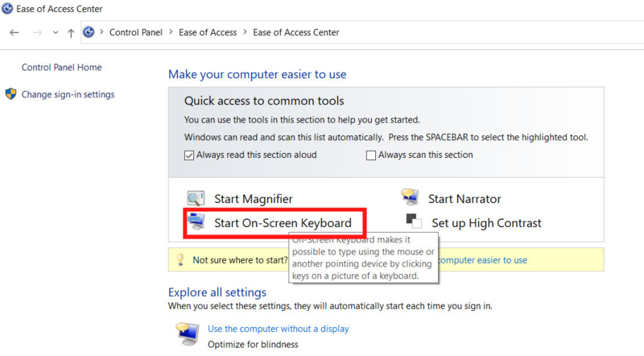Image resolution: width=644 pixels, height=356 pixels.
Task: Expand chevron after Control Panel breadcrumb
Action: [171, 32]
